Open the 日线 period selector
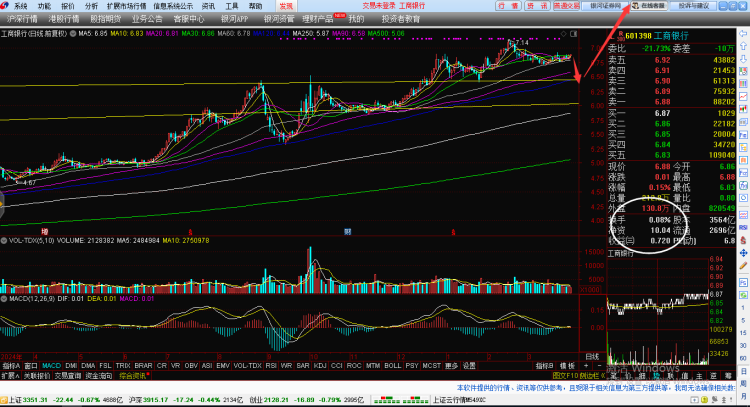Viewport: 750px width, 407px height. 592,357
